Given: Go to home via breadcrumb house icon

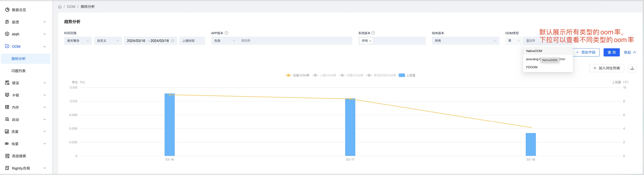Looking at the screenshot, I should (60, 7).
